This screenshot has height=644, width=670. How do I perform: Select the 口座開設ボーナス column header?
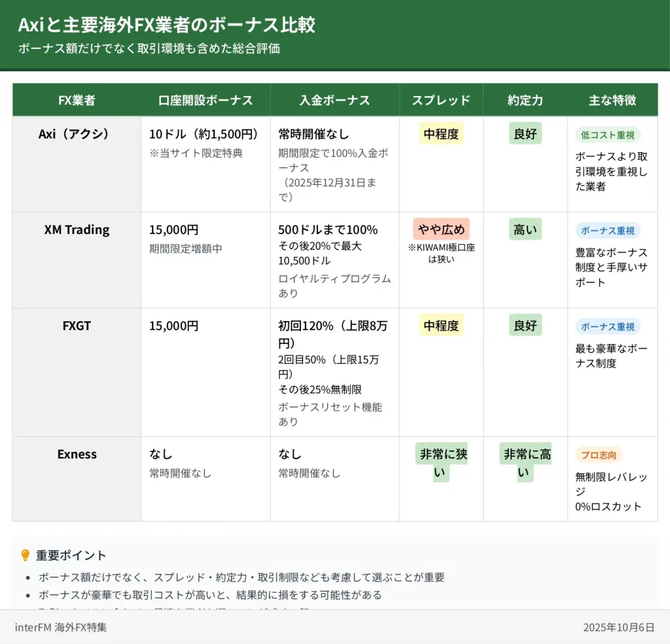(205, 100)
